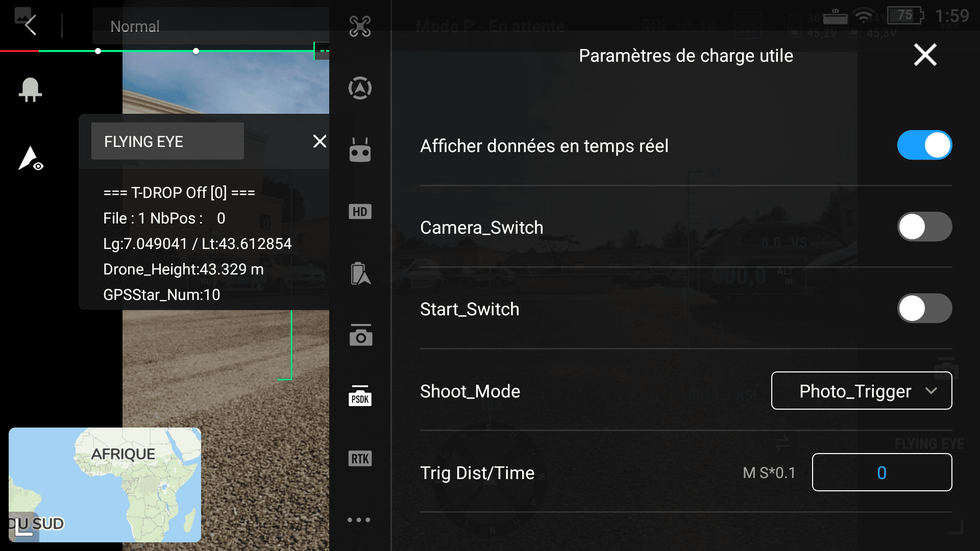Click the Trig Dist/Time input field

pyautogui.click(x=881, y=472)
